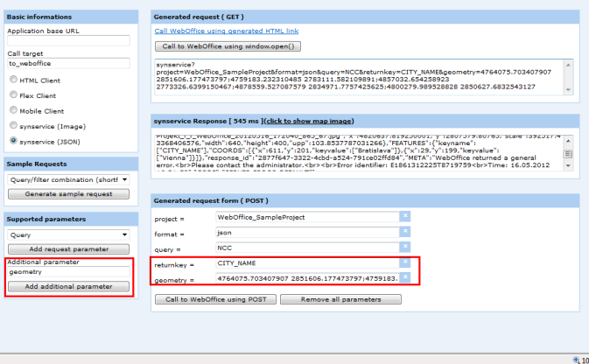
Task: Edit the returnkey value CITY_NAME field
Action: coord(308,263)
